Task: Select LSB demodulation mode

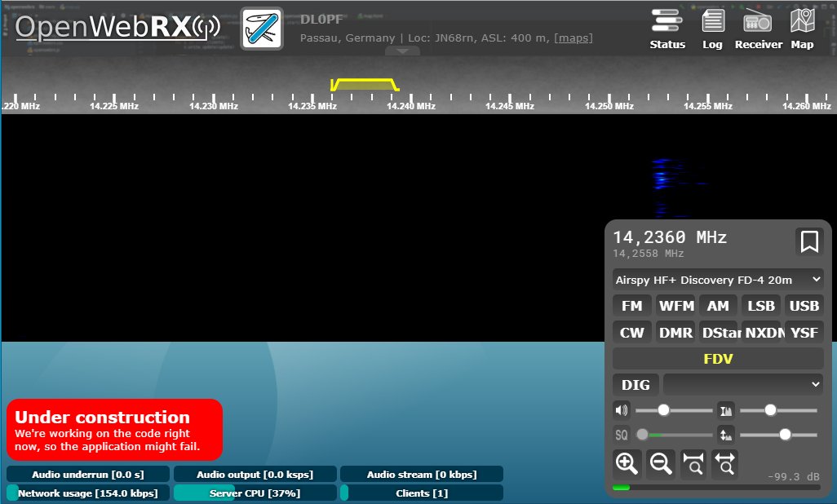Action: pos(760,306)
